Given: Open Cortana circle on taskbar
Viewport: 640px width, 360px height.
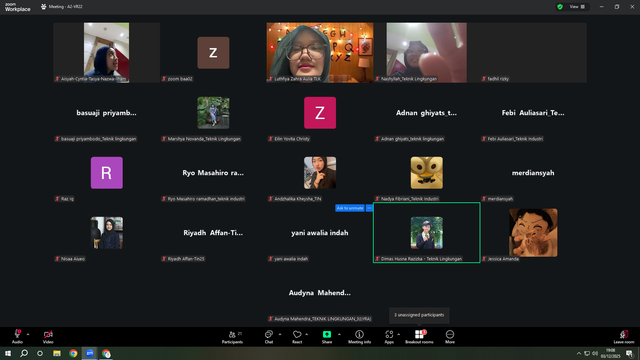Looking at the screenshot, I should tap(40, 353).
